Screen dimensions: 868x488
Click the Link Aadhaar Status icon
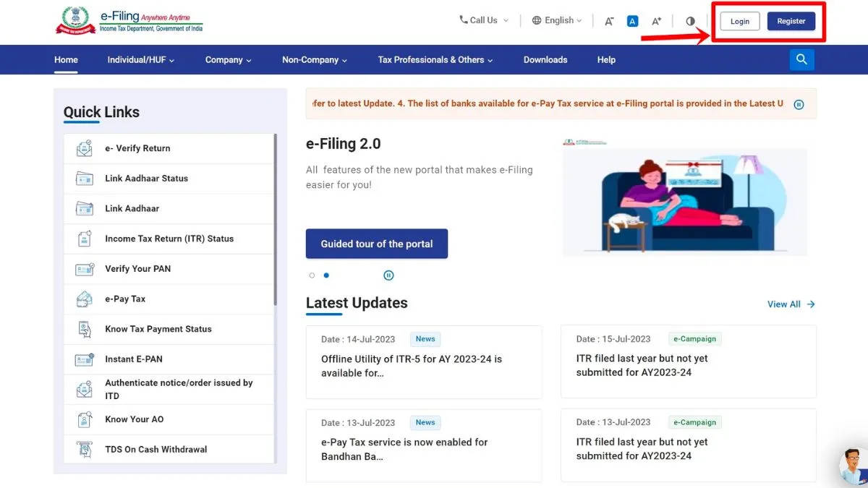click(x=85, y=179)
